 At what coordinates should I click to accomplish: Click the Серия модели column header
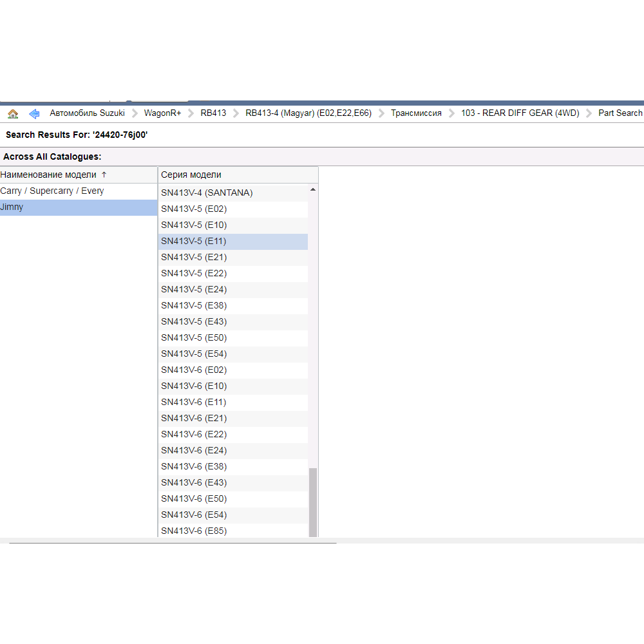click(x=191, y=175)
